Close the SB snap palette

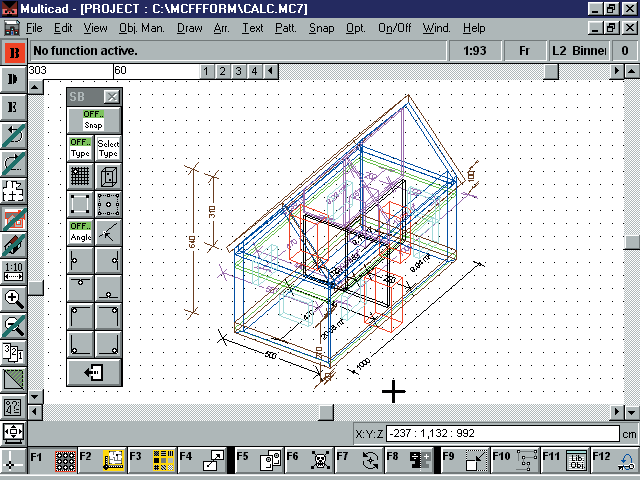pyautogui.click(x=112, y=97)
